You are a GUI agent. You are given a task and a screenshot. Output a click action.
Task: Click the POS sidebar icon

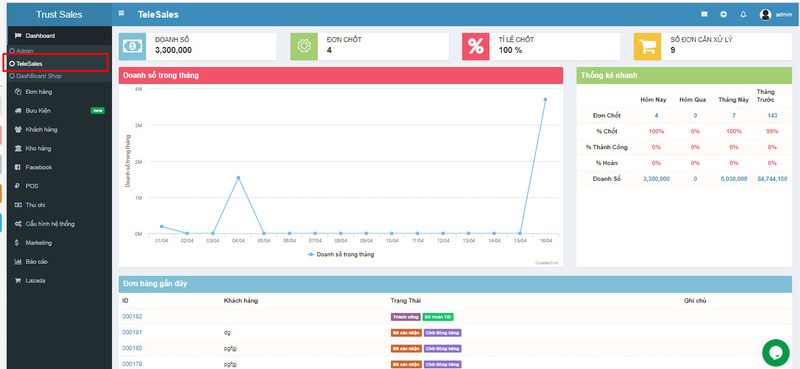18,186
